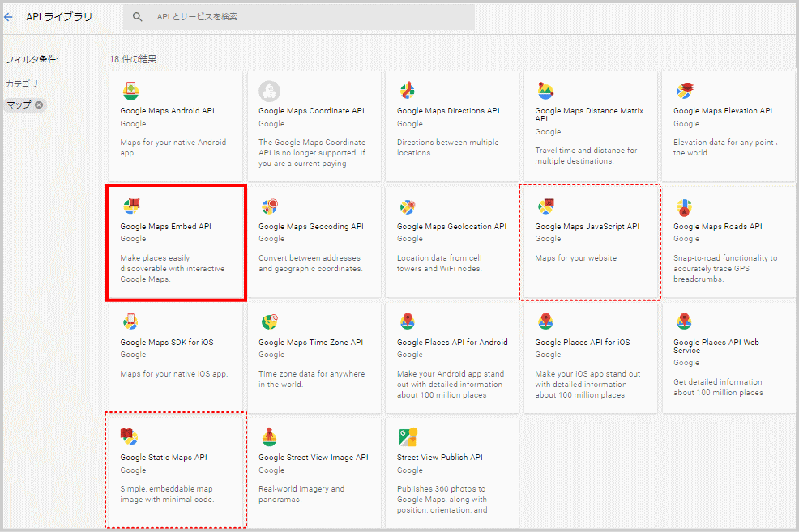Choose Google Maps SDK for iOS title
The width and height of the screenshot is (799, 532).
click(167, 342)
